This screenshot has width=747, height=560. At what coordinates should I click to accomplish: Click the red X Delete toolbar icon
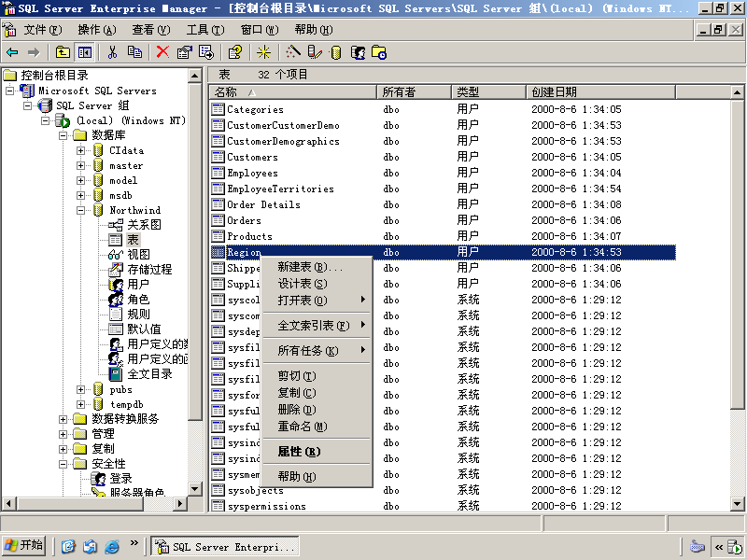[x=162, y=52]
